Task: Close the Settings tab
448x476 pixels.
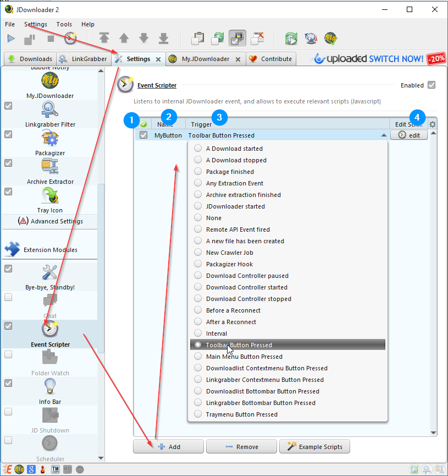Action: tap(158, 59)
